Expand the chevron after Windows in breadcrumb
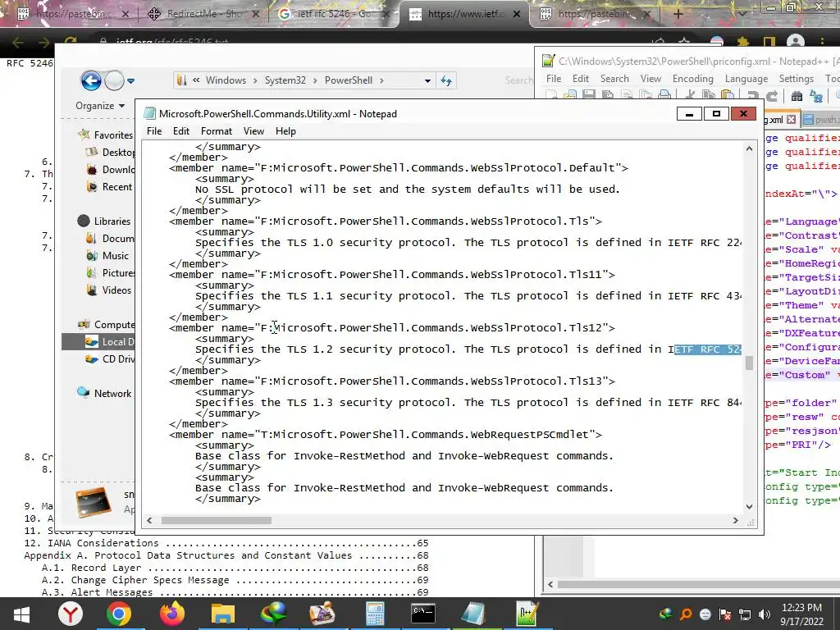The image size is (840, 630). coord(256,80)
